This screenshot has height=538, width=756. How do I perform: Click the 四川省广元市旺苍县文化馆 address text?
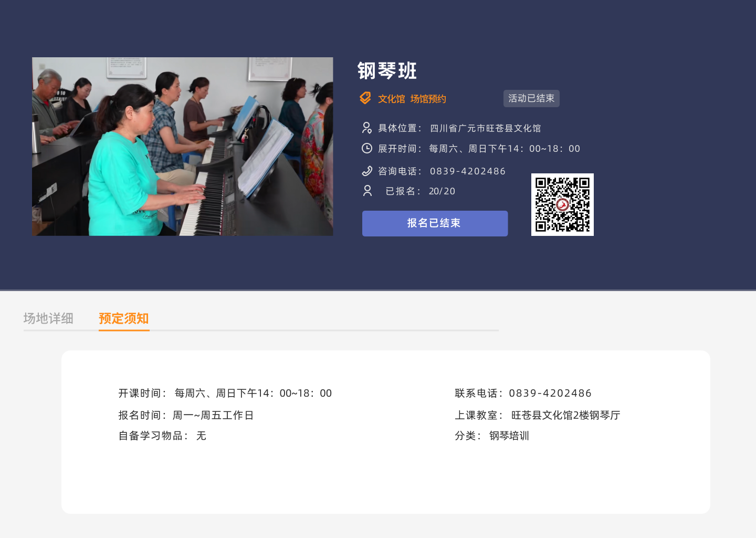coord(485,128)
